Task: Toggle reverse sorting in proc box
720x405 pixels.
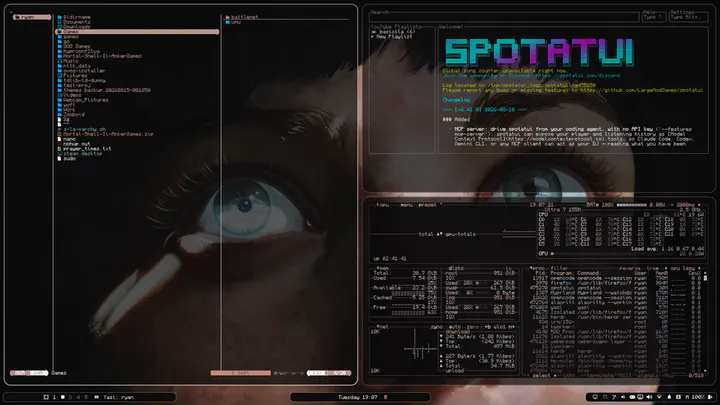Action: click(630, 268)
